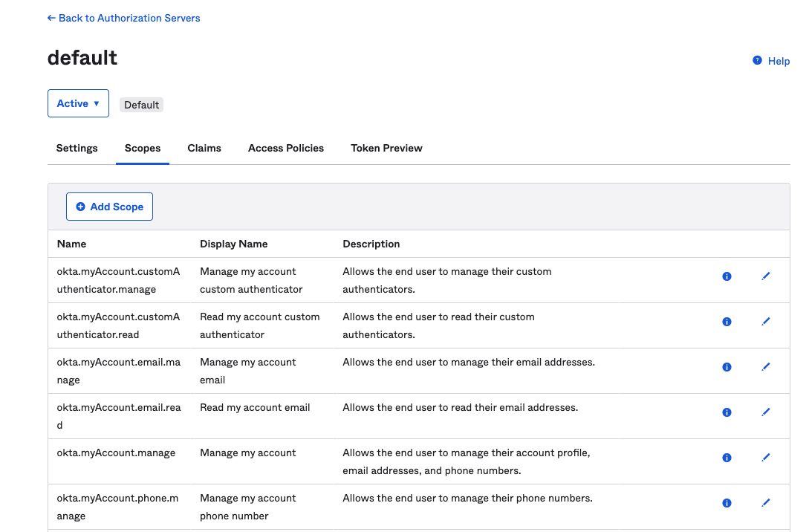The width and height of the screenshot is (809, 532).
Task: Select the okta.myAccount.customAuthenticator.read name cell
Action: point(119,325)
